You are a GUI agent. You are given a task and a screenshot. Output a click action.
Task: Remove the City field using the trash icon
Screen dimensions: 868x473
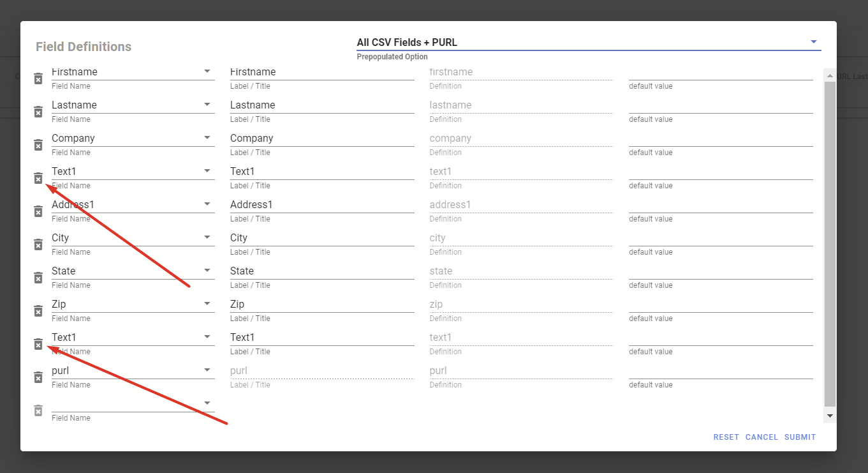38,244
